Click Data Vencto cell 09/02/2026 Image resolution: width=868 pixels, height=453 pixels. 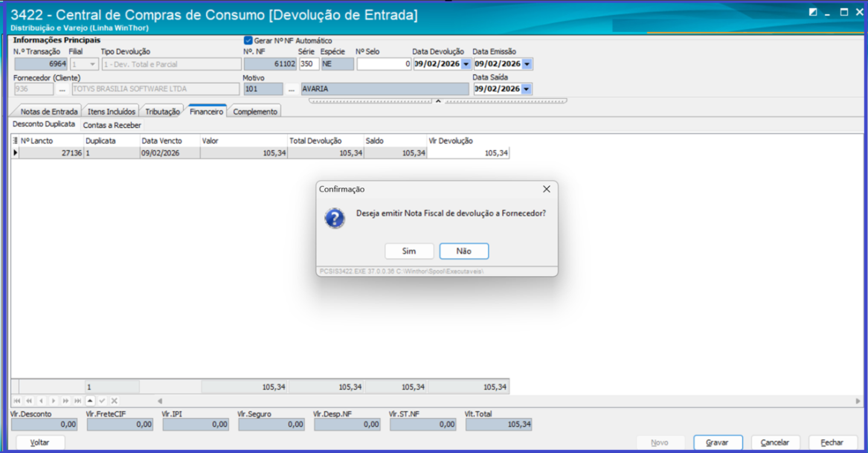pos(170,152)
